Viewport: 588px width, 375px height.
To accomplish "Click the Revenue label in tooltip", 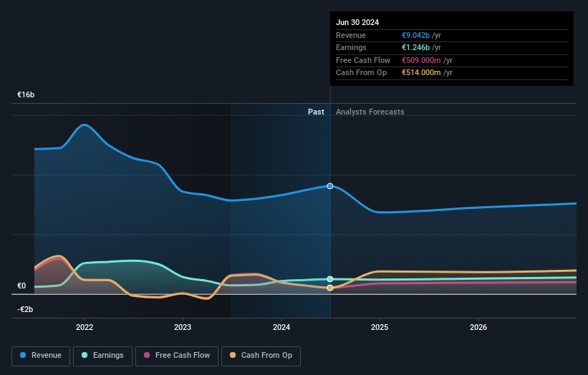I will (x=351, y=35).
